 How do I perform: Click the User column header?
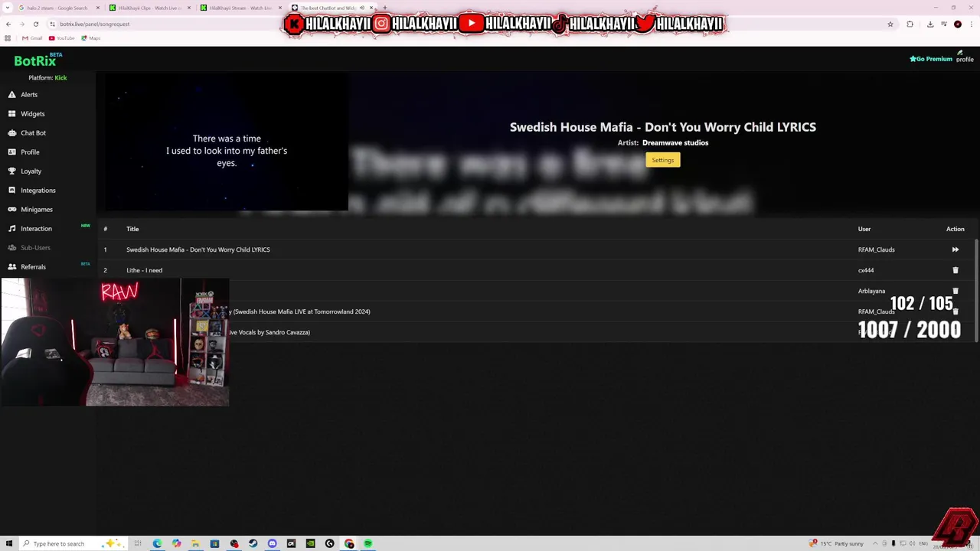point(864,229)
